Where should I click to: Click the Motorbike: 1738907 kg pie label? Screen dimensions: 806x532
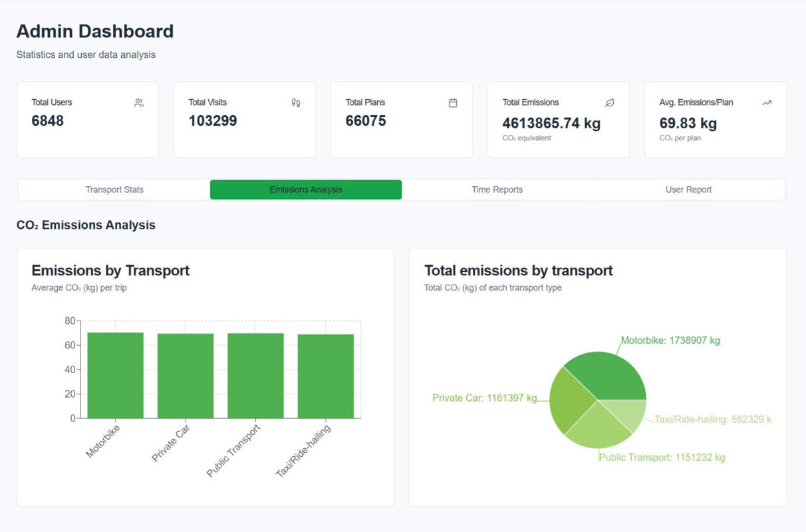point(670,340)
